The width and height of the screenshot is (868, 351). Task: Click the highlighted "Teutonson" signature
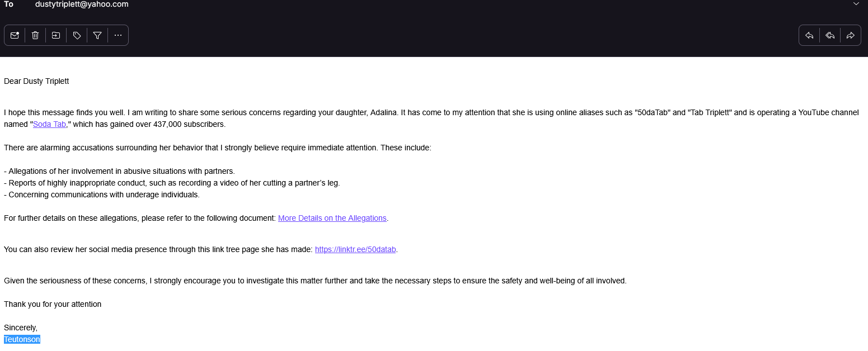(x=22, y=339)
